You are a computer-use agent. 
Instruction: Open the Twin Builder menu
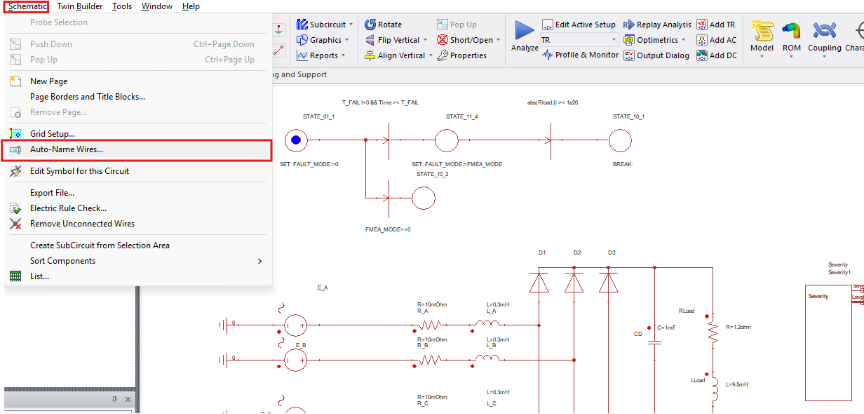point(79,6)
